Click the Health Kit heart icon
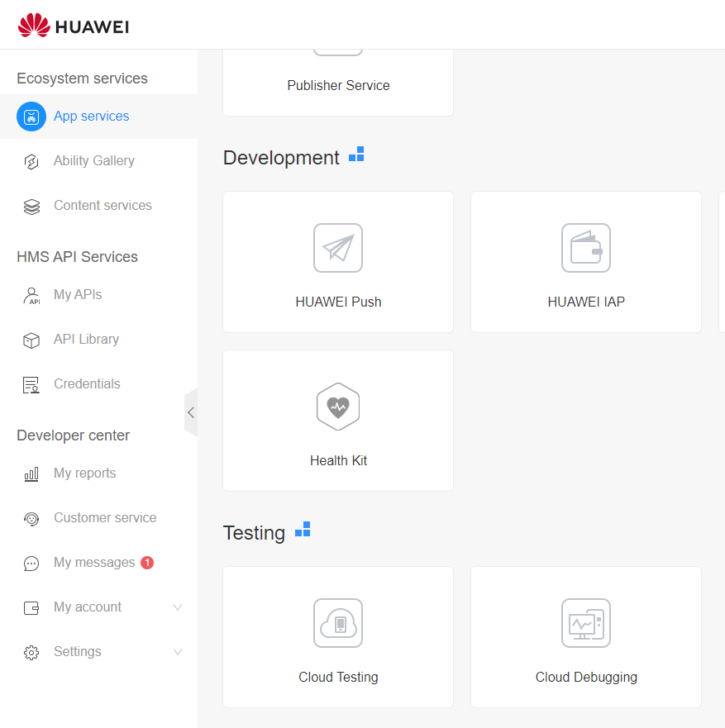The width and height of the screenshot is (725, 728). pyautogui.click(x=338, y=407)
